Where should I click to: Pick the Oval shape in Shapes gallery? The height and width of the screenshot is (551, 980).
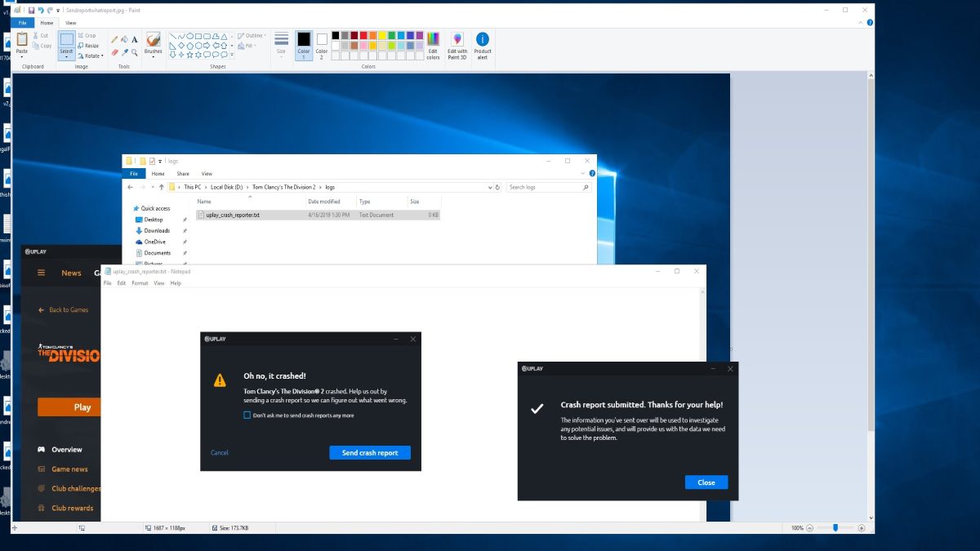189,36
